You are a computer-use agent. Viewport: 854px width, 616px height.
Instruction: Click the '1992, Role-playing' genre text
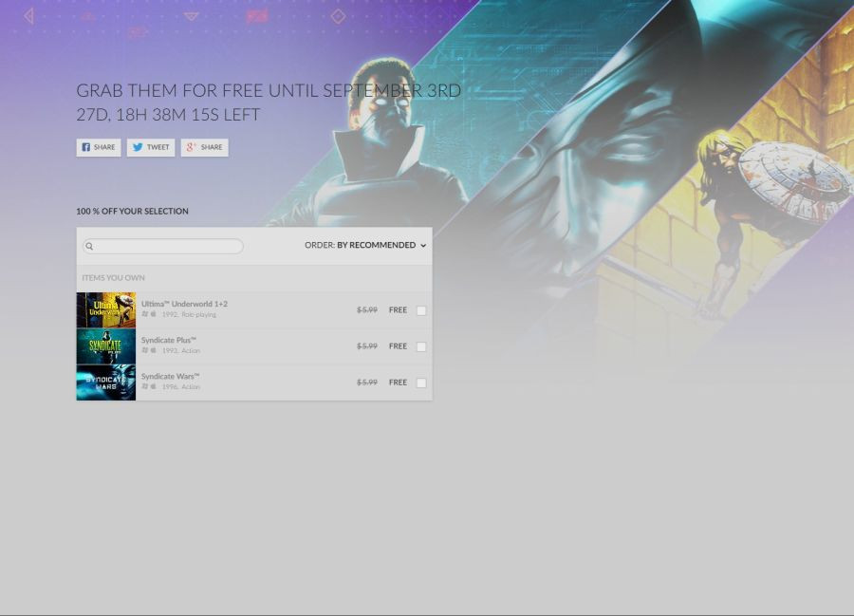pos(189,315)
